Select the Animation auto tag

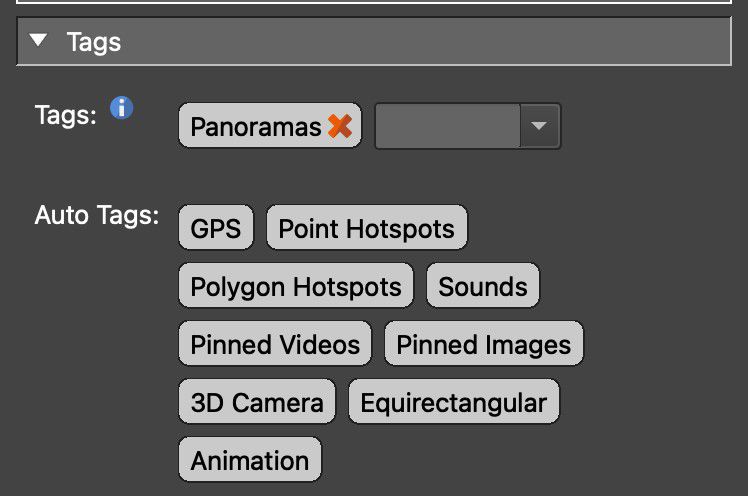250,460
